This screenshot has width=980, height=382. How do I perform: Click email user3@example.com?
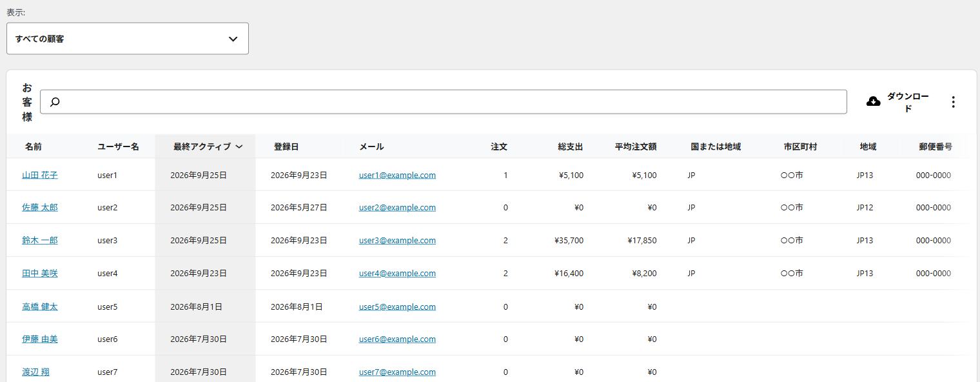pyautogui.click(x=397, y=240)
